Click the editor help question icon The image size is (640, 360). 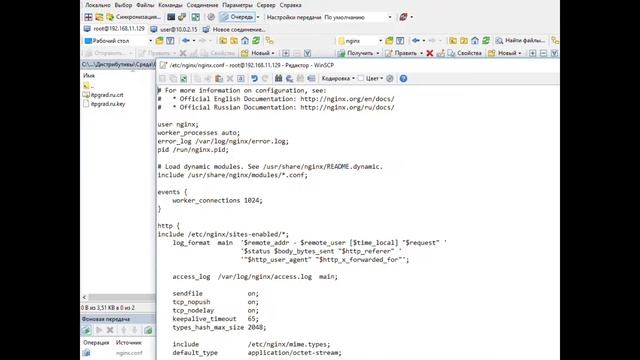coord(403,78)
